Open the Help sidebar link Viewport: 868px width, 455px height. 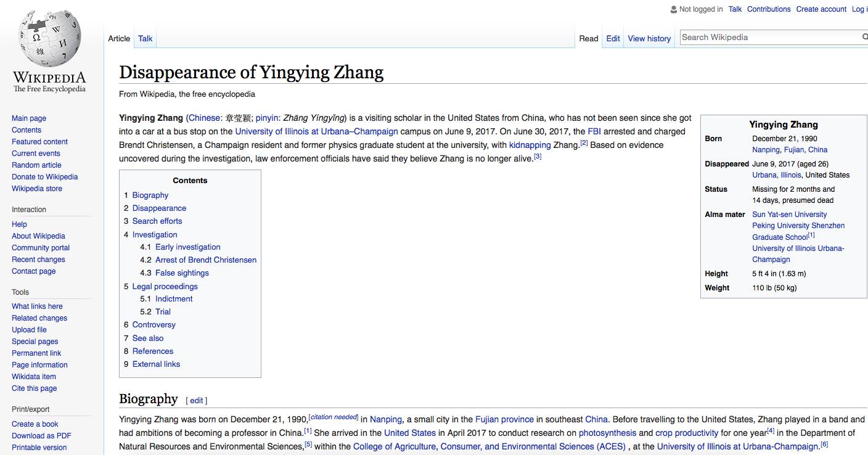[19, 224]
